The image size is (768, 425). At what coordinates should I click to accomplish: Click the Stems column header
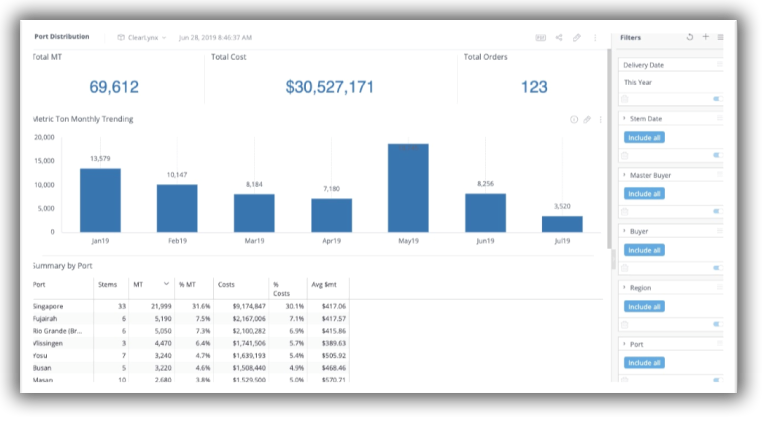click(107, 284)
